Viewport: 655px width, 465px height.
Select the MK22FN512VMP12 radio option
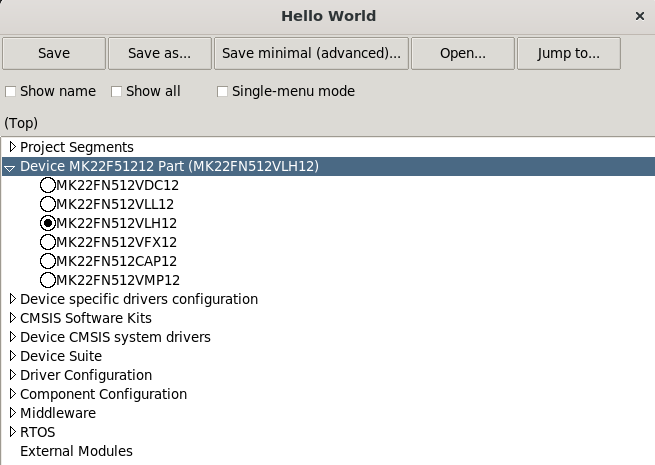tap(48, 280)
